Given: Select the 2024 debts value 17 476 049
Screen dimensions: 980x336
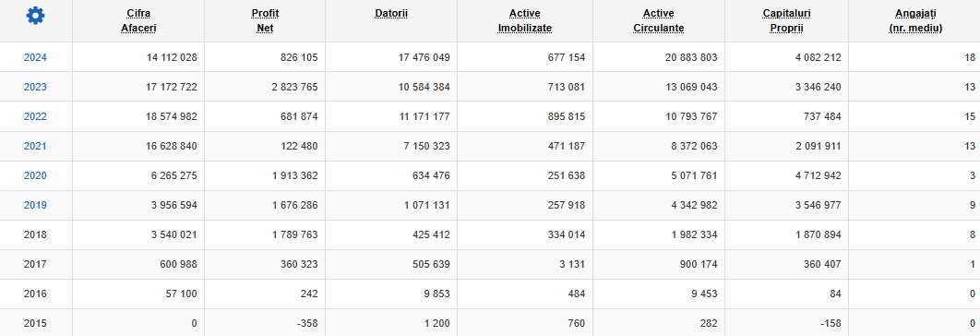Looking at the screenshot, I should pos(424,57).
